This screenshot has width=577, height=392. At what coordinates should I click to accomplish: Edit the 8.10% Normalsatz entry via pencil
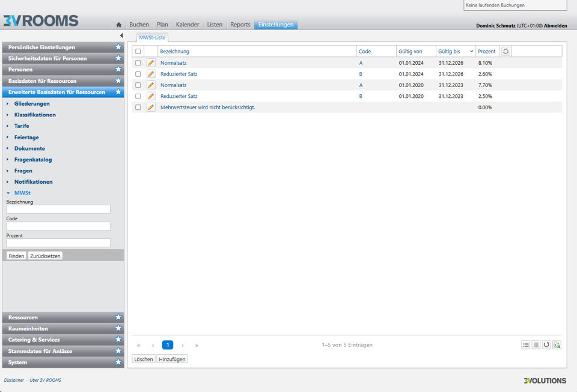[x=151, y=63]
